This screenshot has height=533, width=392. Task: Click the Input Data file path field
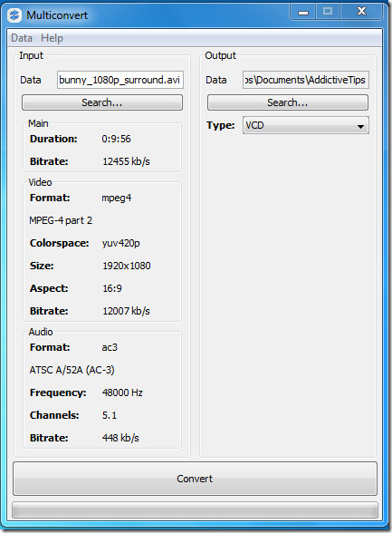pos(120,80)
